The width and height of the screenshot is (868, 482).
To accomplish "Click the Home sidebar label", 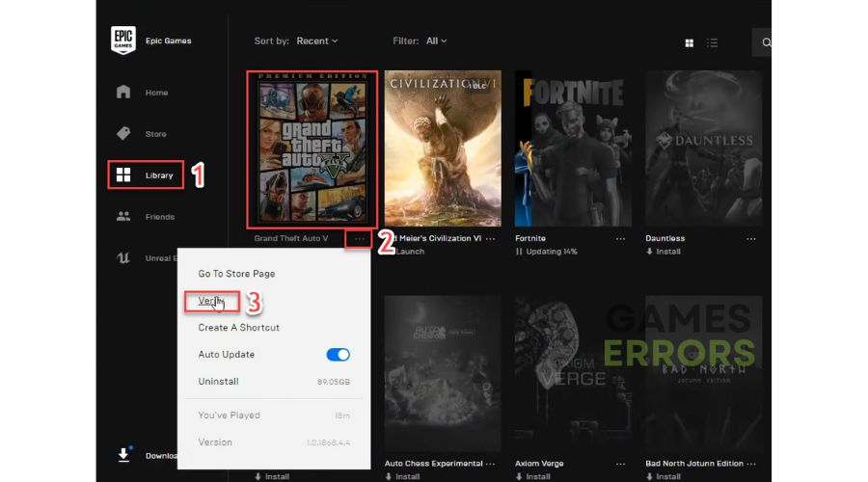I will [x=156, y=93].
